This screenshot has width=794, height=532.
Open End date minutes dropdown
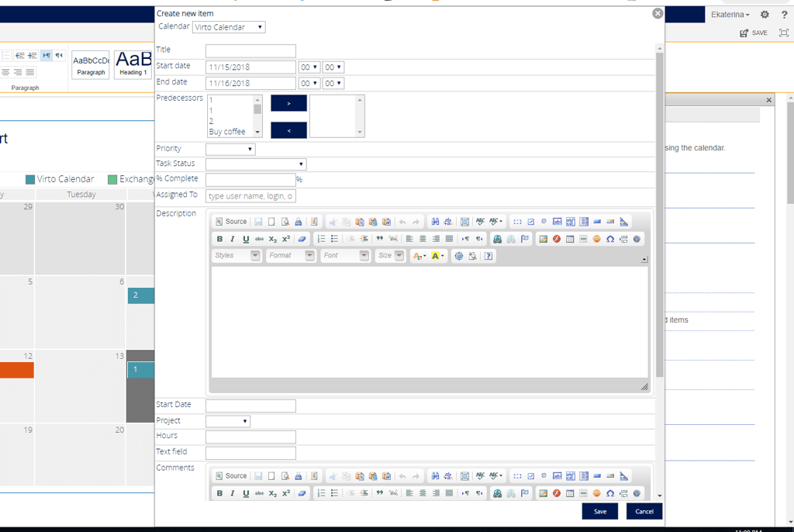click(x=333, y=83)
